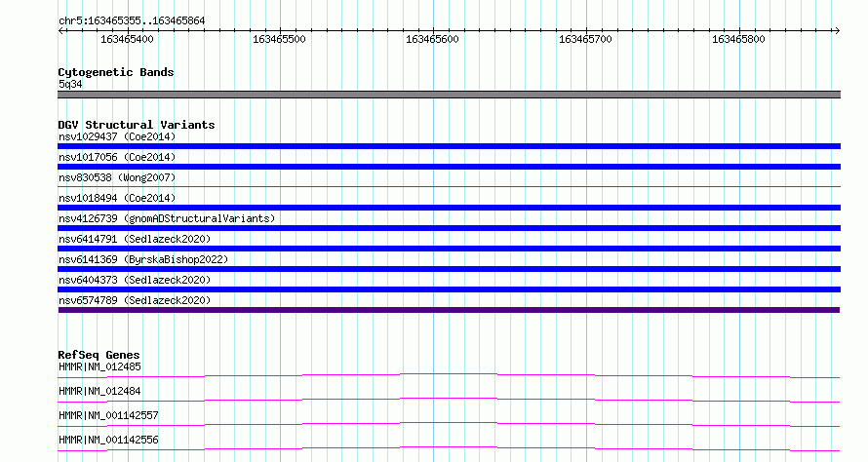Open variant nsv6574789 (Sedlazeck2020) label
The height and width of the screenshot is (462, 868).
(x=135, y=300)
